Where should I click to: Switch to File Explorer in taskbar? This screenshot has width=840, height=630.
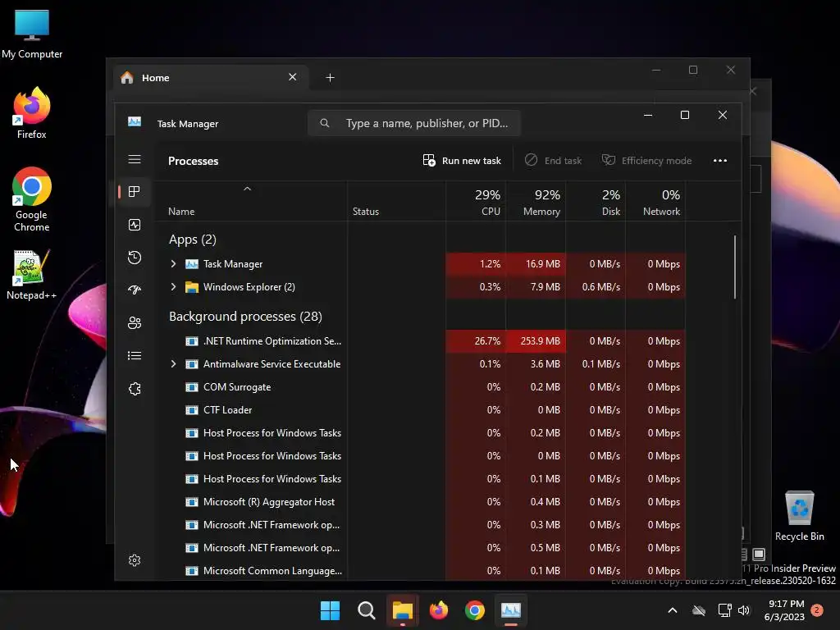click(x=402, y=610)
